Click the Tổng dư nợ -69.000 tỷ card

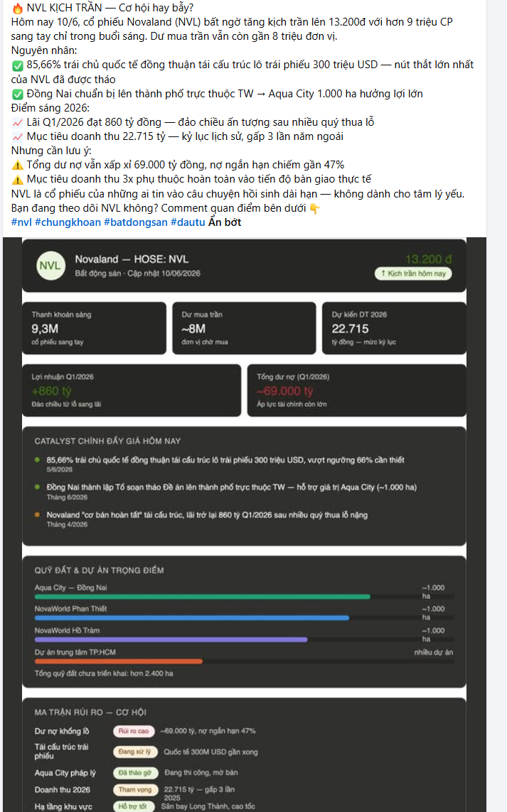[x=357, y=391]
